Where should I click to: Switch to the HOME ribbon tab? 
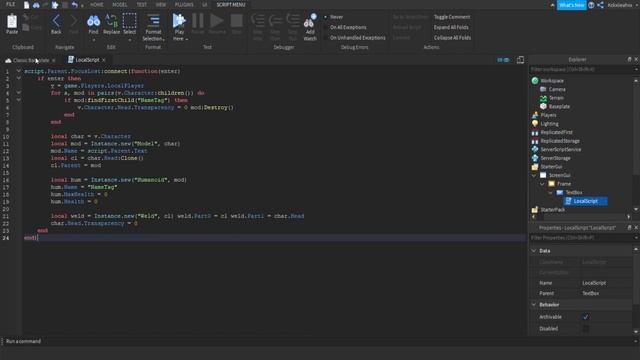coord(97,5)
